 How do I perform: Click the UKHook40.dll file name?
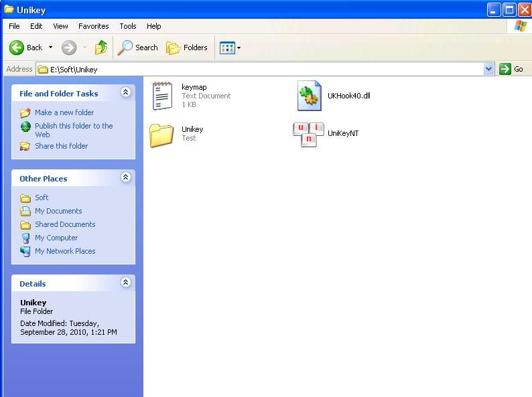coord(349,96)
